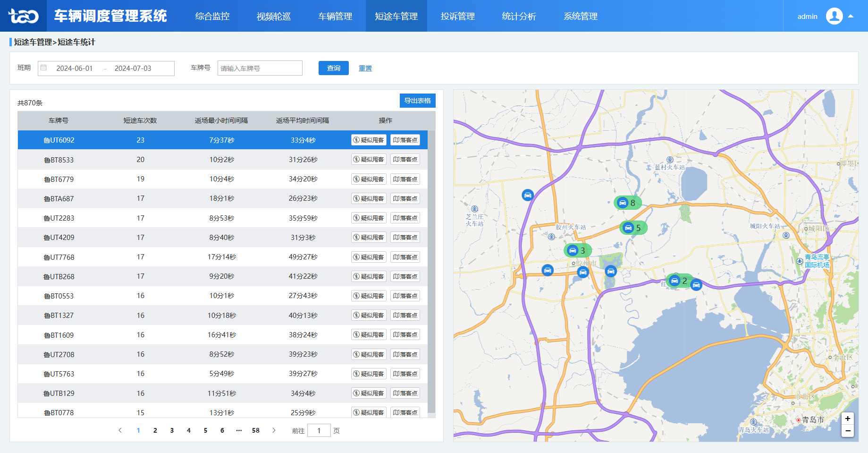Click the table vertical scrollbar

431,274
